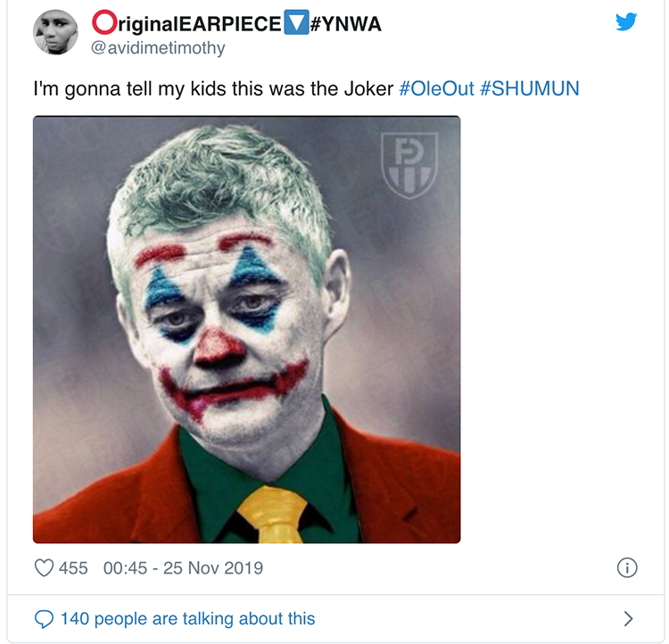Open "140 people are talking about this"
Image resolution: width=669 pixels, height=644 pixels.
pyautogui.click(x=187, y=618)
